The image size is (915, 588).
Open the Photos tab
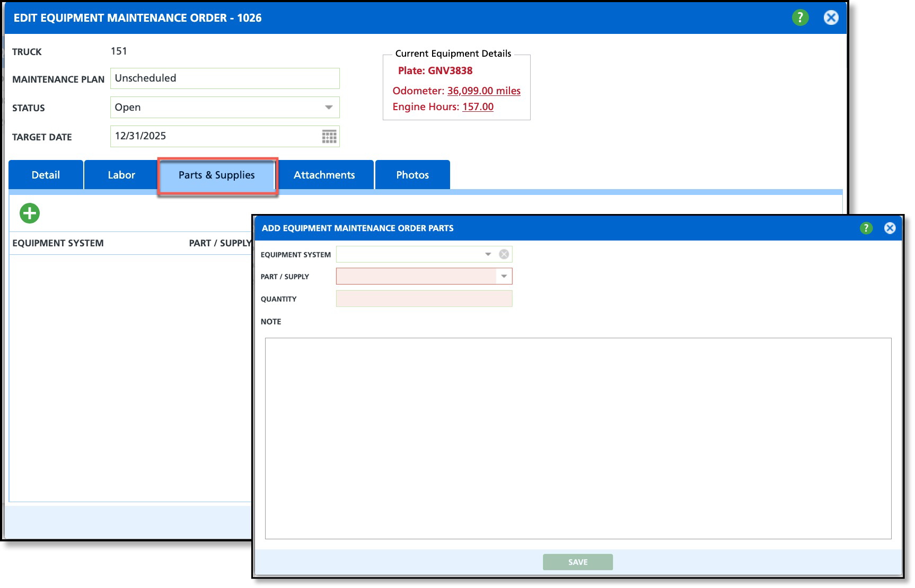(x=412, y=175)
